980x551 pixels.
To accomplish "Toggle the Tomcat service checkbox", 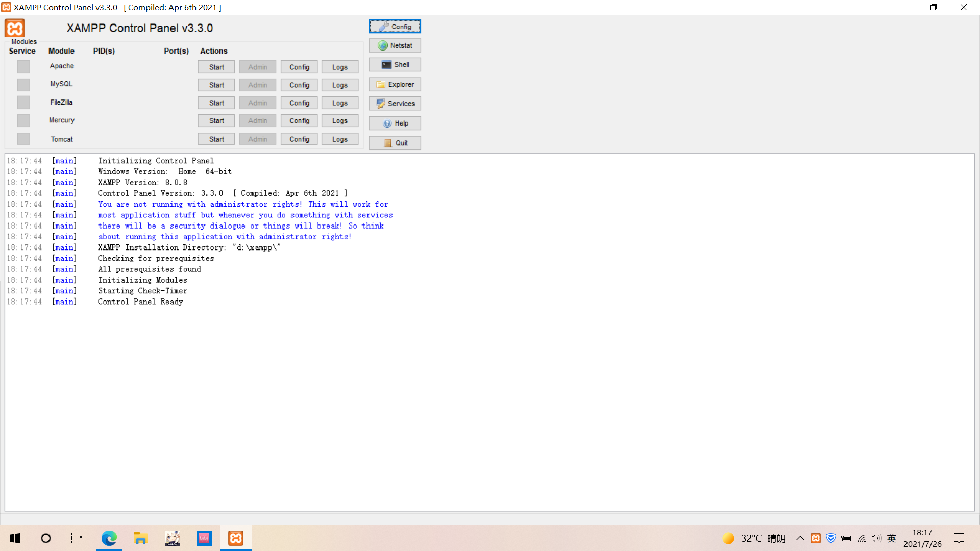I will 23,139.
